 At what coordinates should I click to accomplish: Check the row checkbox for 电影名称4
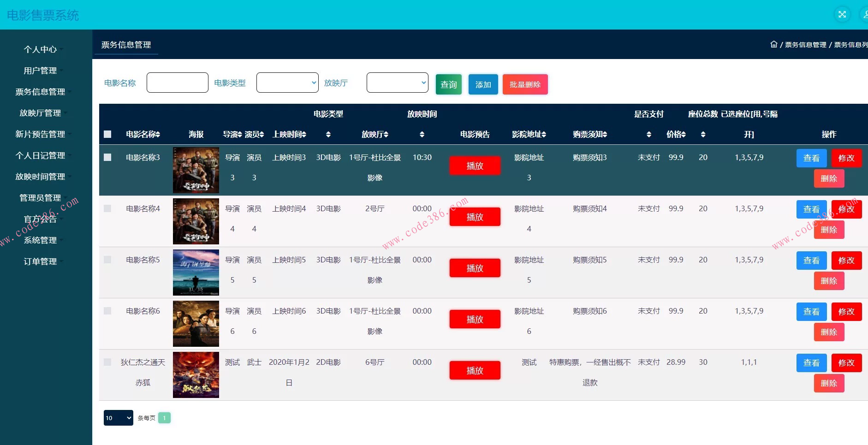(x=108, y=208)
